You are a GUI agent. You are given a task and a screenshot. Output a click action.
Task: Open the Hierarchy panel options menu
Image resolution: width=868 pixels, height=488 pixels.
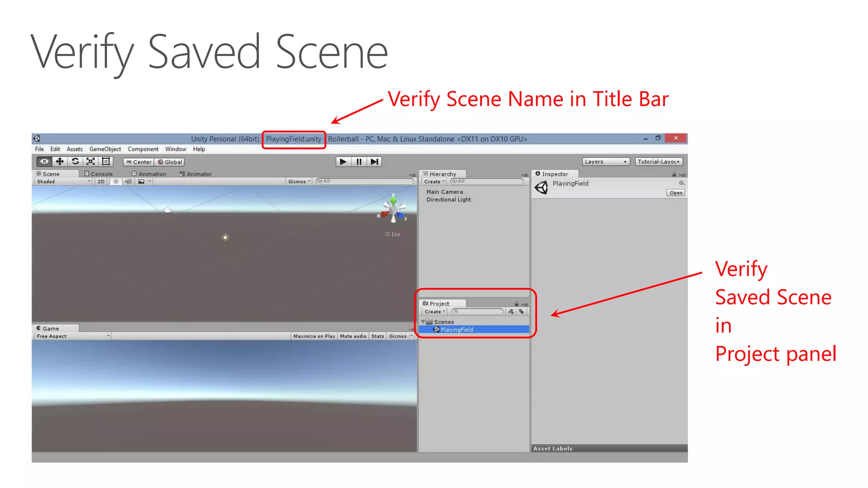click(x=525, y=175)
